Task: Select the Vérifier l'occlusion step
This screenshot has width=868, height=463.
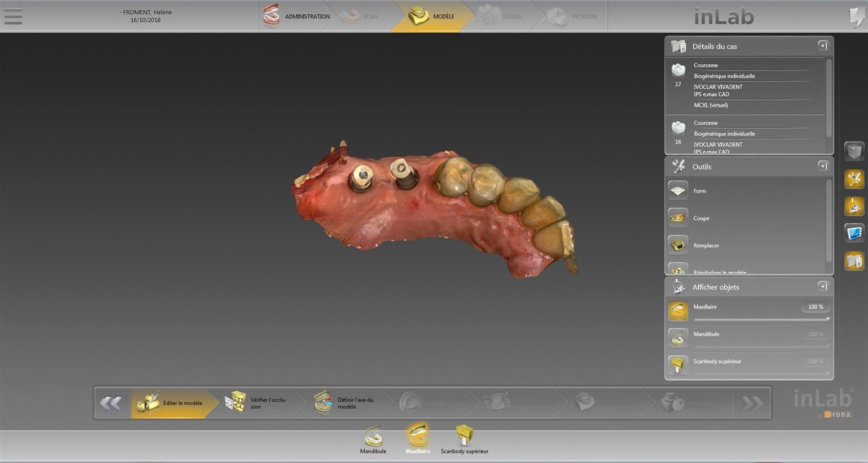Action: click(x=261, y=403)
